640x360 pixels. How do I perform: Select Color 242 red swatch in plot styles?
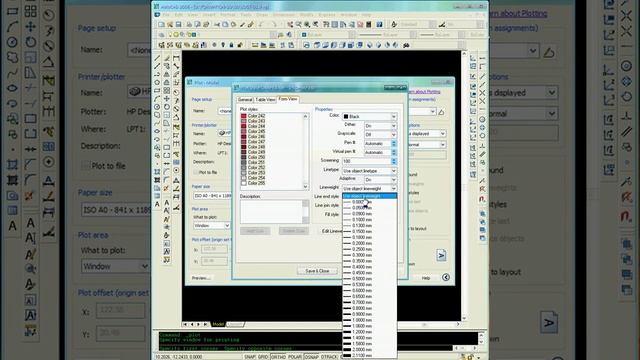coord(244,116)
